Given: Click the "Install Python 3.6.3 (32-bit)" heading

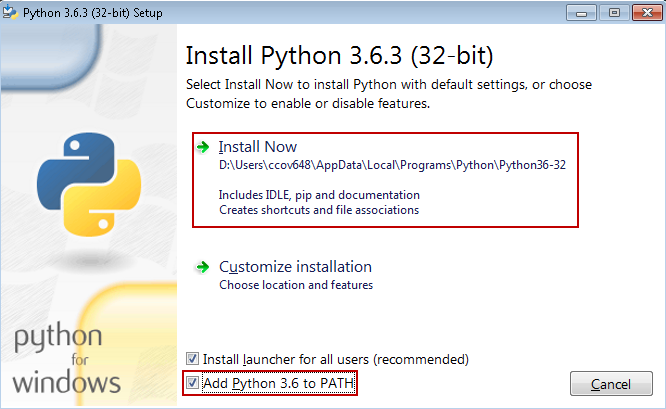Looking at the screenshot, I should coord(340,53).
